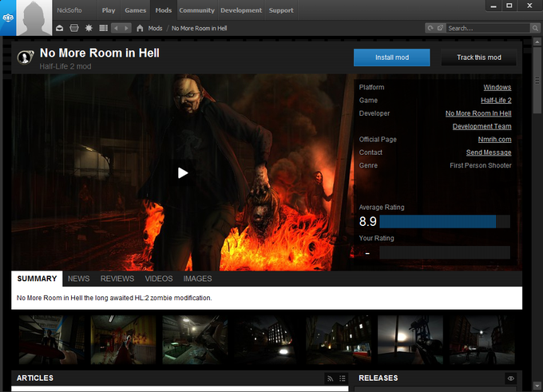
Task: Click the scrollbar up arrow
Action: [537, 42]
